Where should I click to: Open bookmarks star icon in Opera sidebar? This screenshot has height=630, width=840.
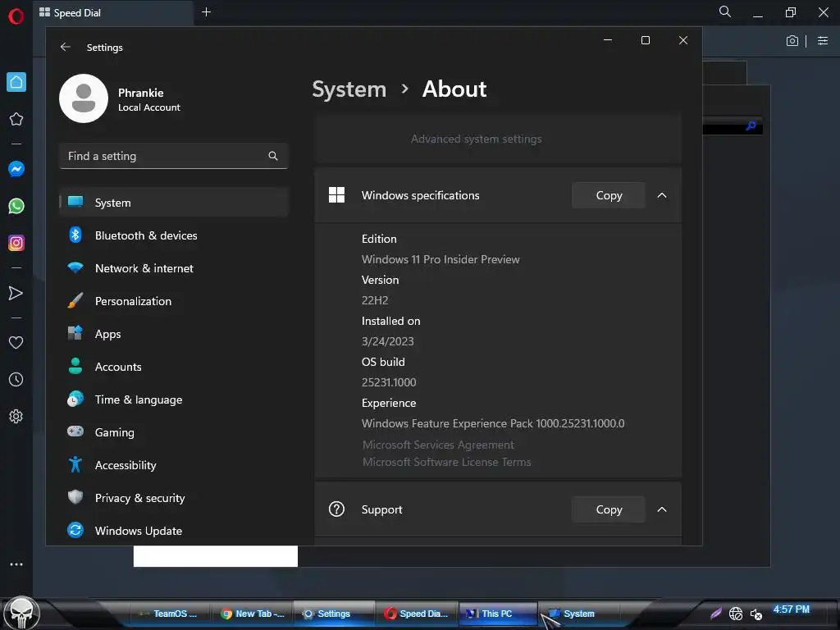coord(16,119)
